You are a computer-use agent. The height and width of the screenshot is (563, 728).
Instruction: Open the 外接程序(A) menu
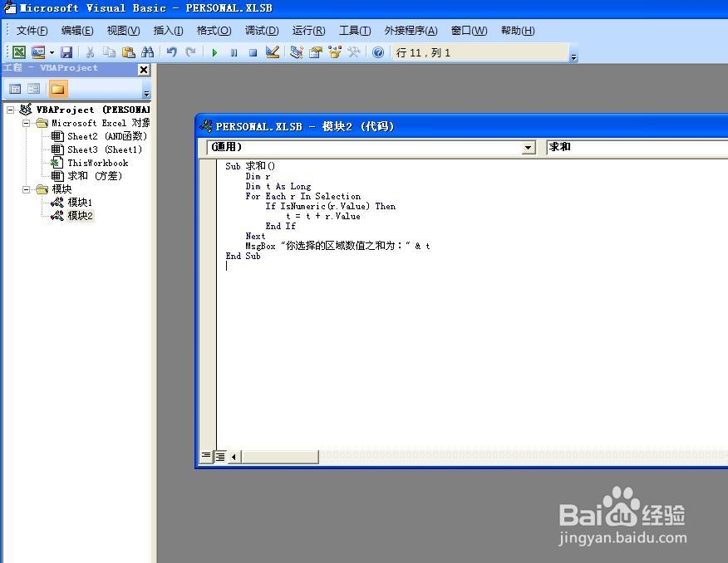click(x=411, y=31)
